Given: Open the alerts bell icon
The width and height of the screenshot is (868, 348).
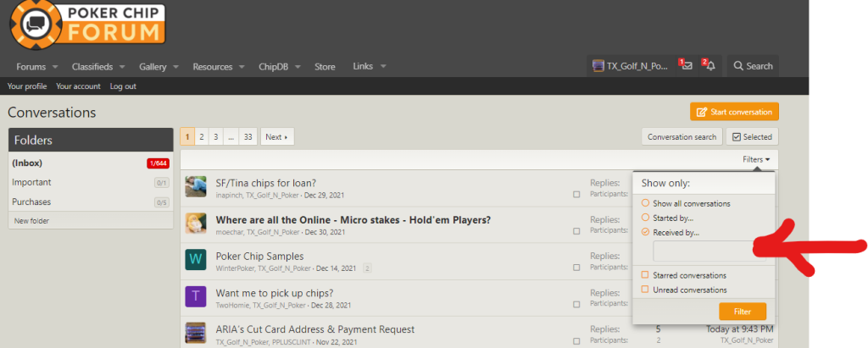Looking at the screenshot, I should (x=709, y=66).
